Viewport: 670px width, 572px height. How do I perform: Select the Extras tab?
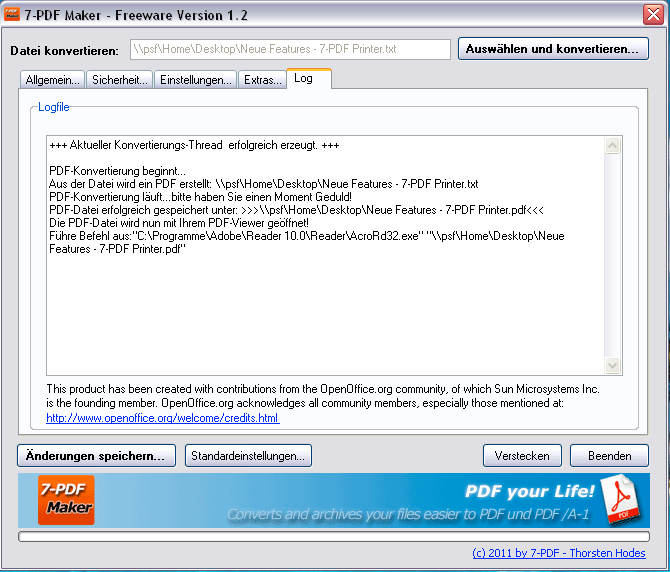262,80
